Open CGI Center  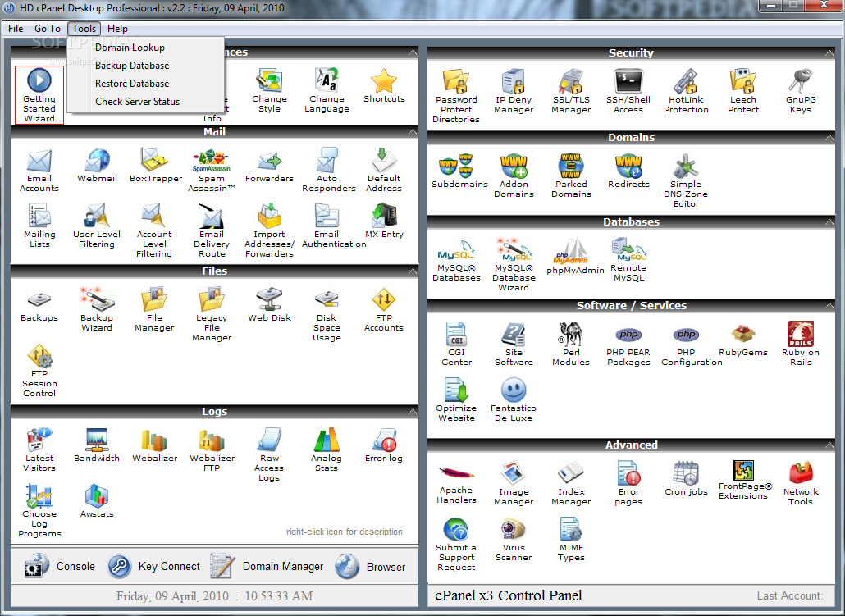456,345
